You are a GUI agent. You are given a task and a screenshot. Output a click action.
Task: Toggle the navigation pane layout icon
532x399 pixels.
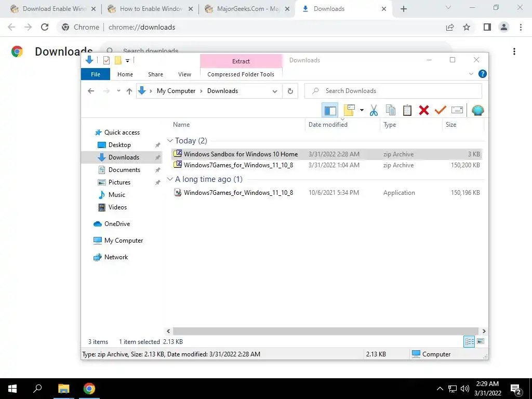330,110
